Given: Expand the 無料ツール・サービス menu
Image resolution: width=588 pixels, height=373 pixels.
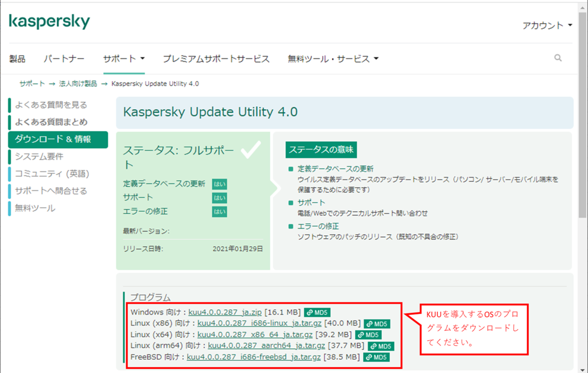Looking at the screenshot, I should click(333, 59).
